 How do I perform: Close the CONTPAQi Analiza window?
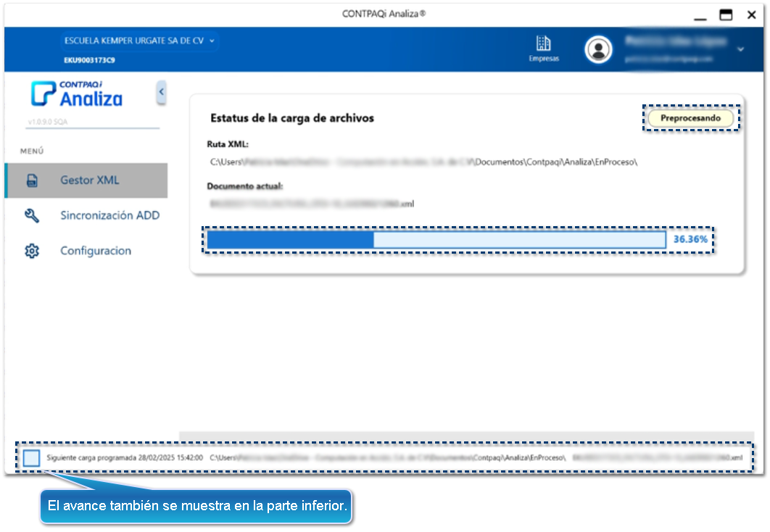[x=751, y=14]
